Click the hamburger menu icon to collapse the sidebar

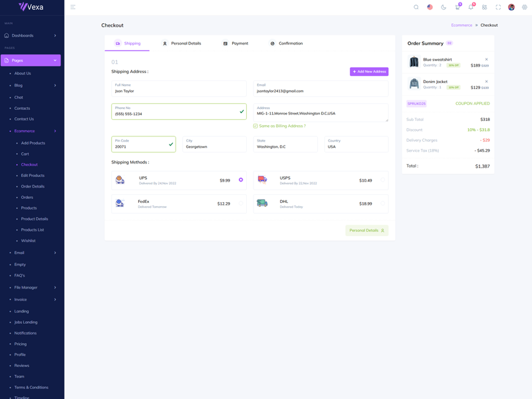point(73,7)
